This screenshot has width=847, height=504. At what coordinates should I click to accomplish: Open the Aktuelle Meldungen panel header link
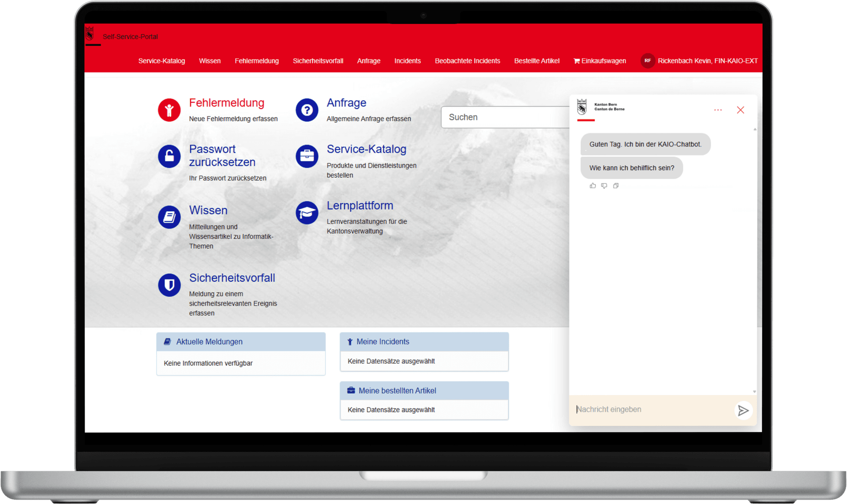pyautogui.click(x=209, y=342)
